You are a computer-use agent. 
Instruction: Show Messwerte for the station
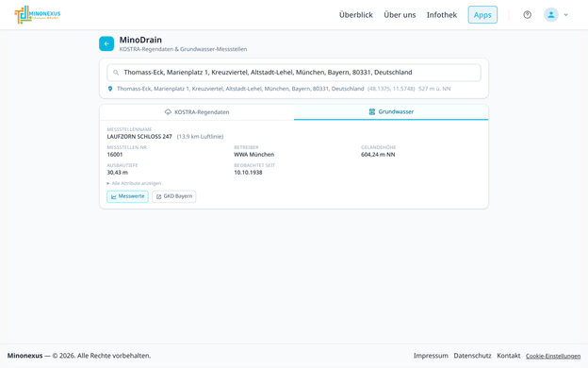(x=127, y=196)
